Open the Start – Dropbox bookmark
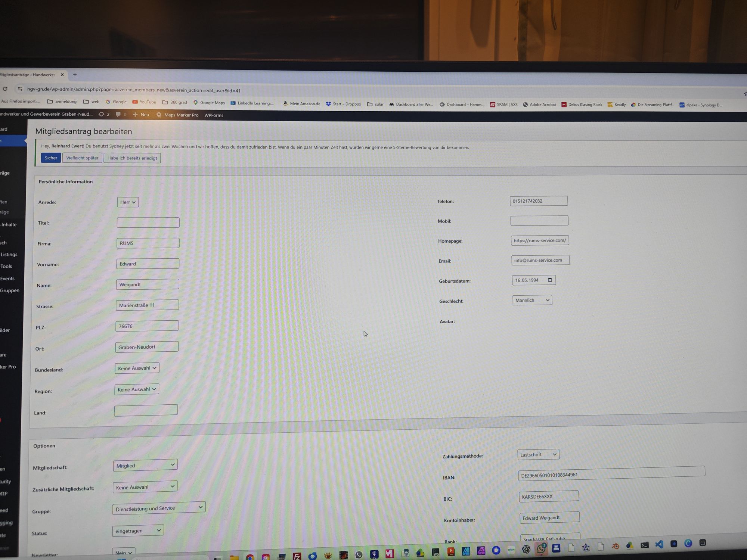The height and width of the screenshot is (560, 747). click(344, 104)
